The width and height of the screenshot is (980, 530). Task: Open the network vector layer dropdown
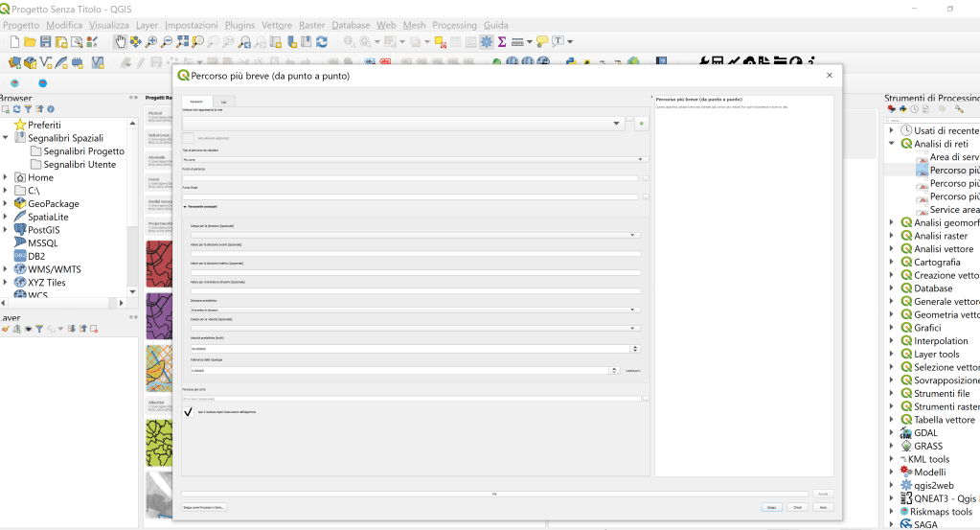(x=616, y=124)
